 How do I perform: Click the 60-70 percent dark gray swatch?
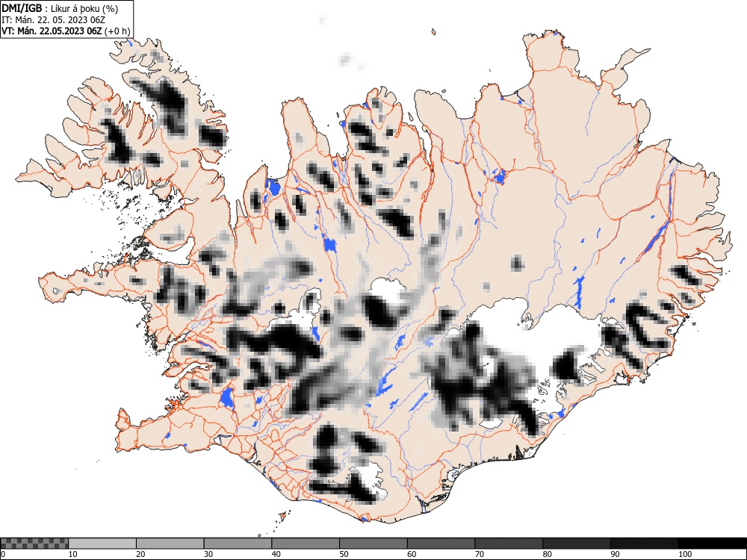(441, 544)
